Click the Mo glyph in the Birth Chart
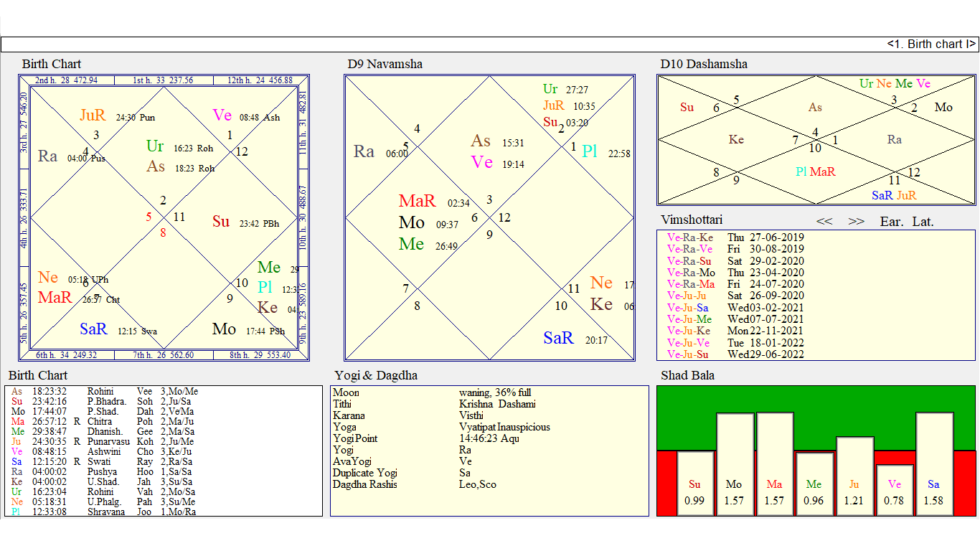The height and width of the screenshot is (551, 980). (224, 329)
